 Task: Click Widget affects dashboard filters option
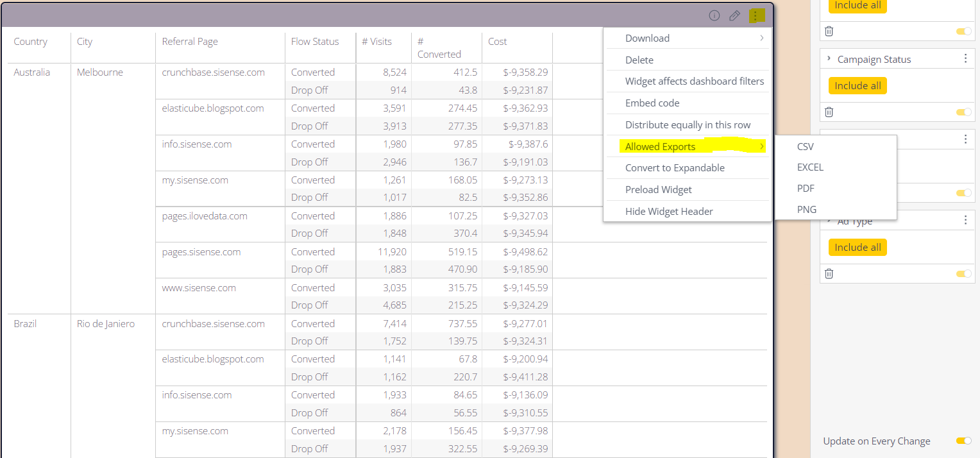[687, 81]
